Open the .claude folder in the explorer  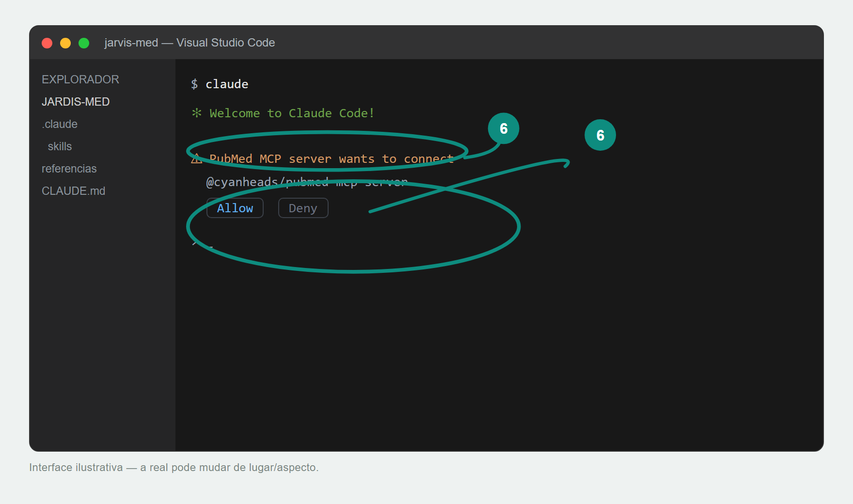click(x=60, y=124)
